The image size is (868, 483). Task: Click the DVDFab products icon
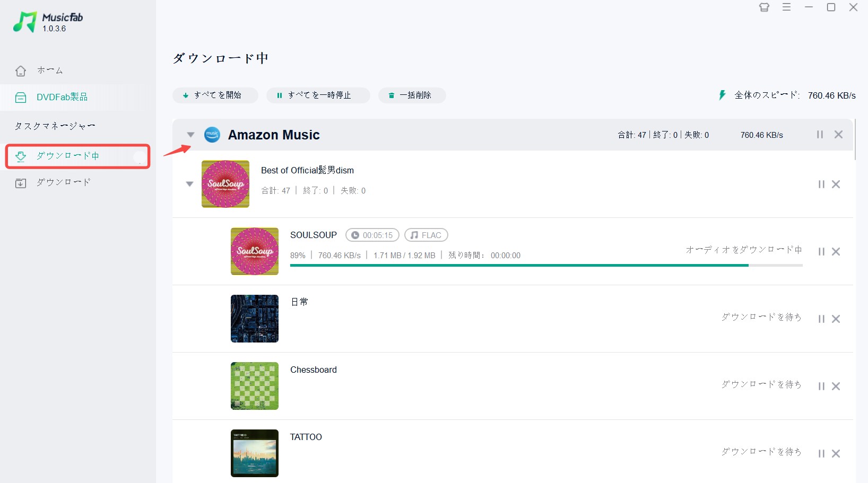tap(21, 98)
